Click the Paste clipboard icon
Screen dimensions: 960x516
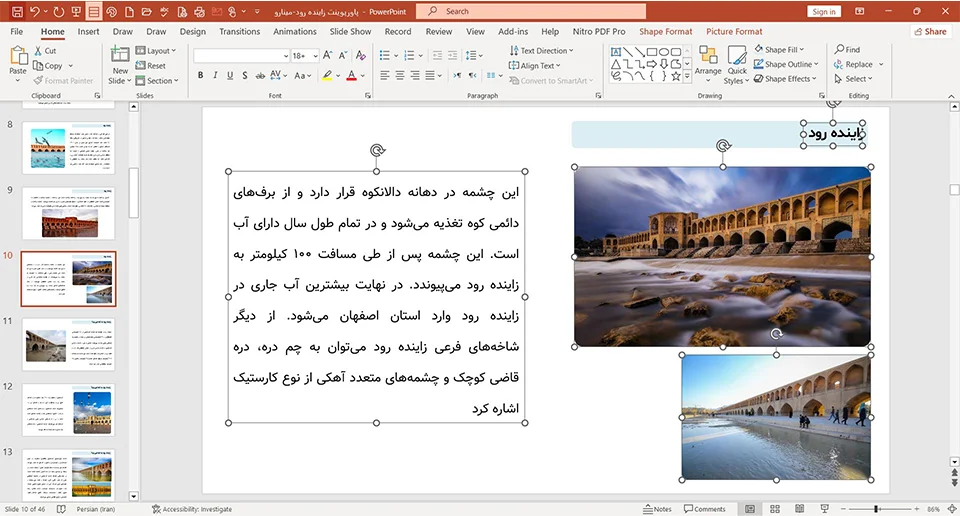[18, 56]
